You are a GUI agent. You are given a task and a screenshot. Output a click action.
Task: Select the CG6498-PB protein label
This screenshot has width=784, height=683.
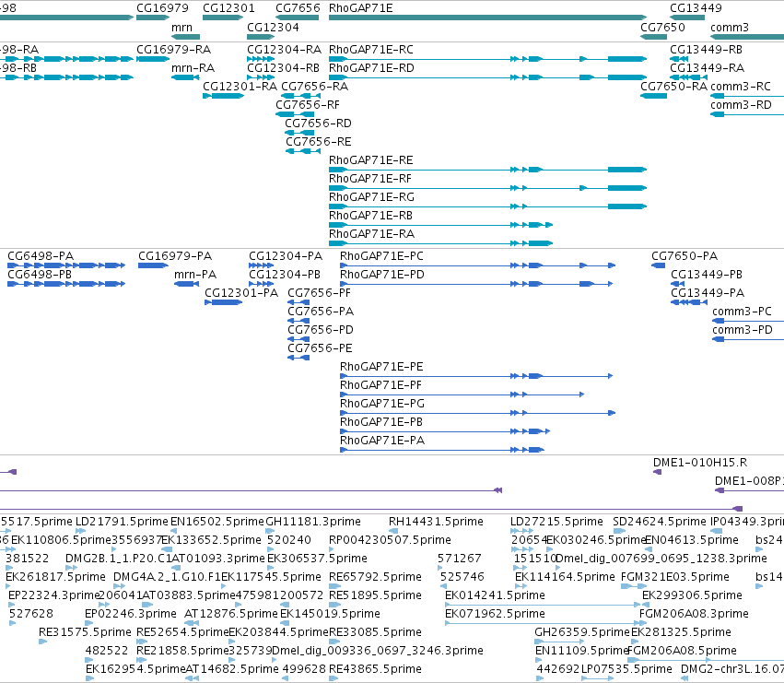[40, 275]
